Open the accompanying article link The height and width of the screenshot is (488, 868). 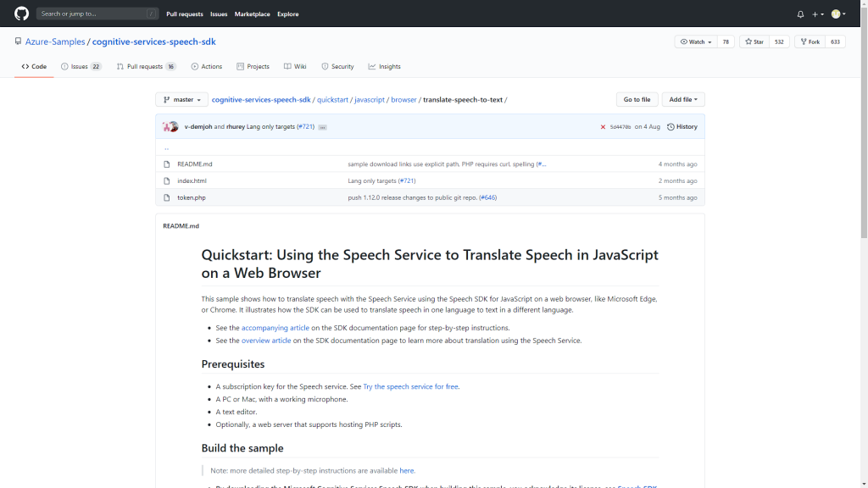click(x=275, y=328)
